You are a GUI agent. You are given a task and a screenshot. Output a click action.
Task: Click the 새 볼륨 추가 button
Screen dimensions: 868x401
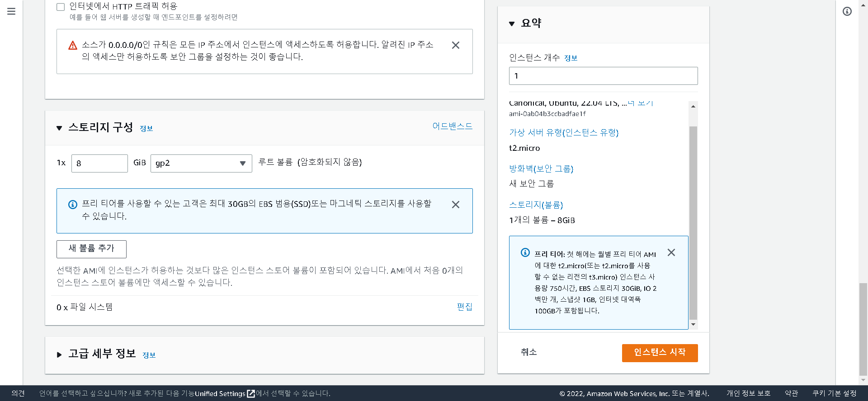[x=91, y=249]
